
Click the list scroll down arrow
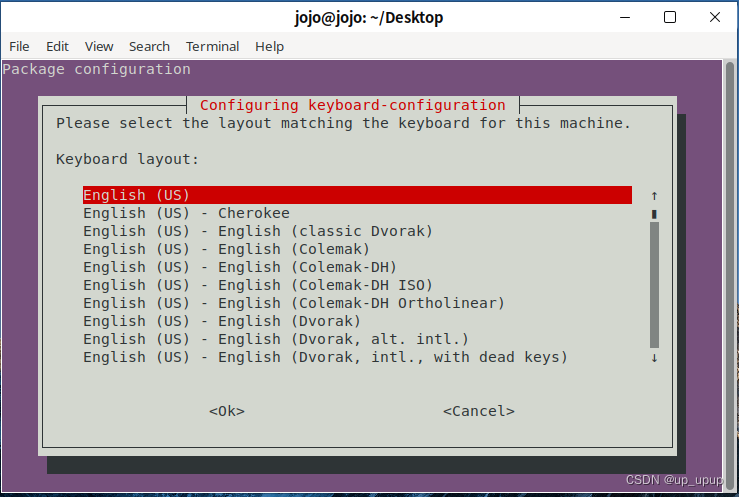pos(654,358)
